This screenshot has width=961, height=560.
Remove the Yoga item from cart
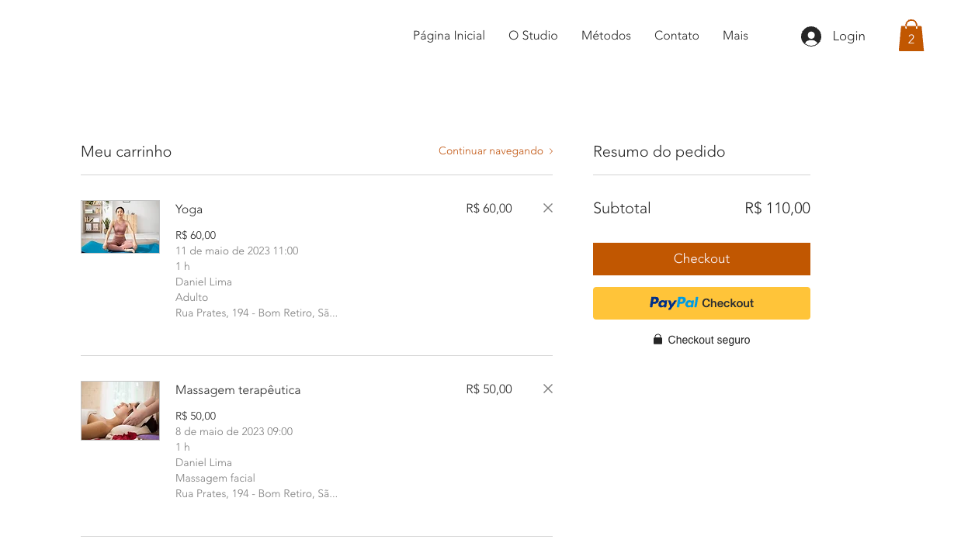click(x=548, y=208)
